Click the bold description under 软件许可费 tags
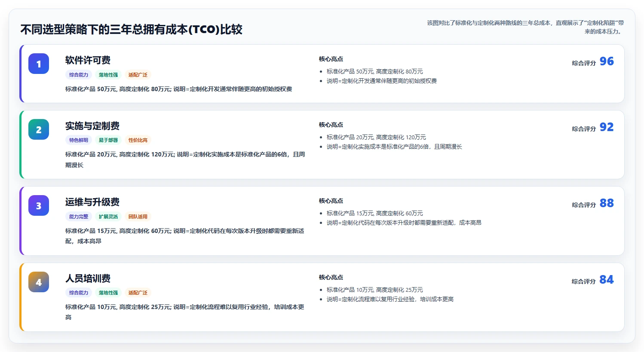This screenshot has height=352, width=644. (x=179, y=89)
